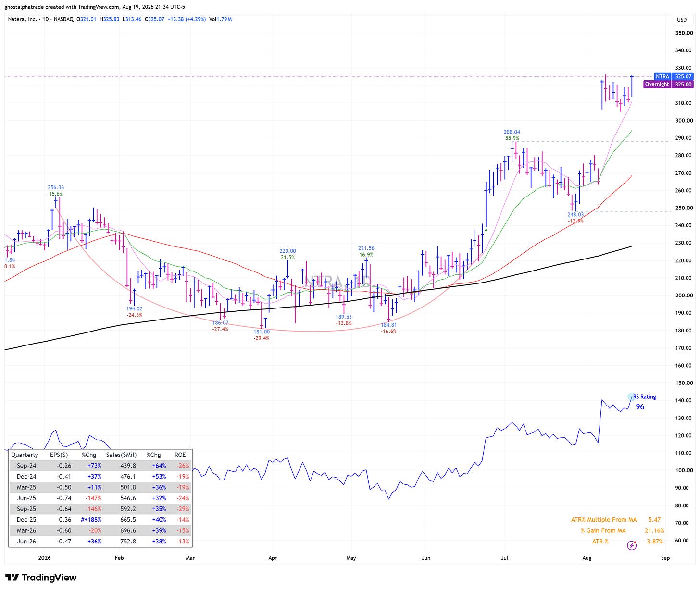Image resolution: width=700 pixels, height=591 pixels.
Task: Click the % Gain From MA label
Action: click(603, 530)
